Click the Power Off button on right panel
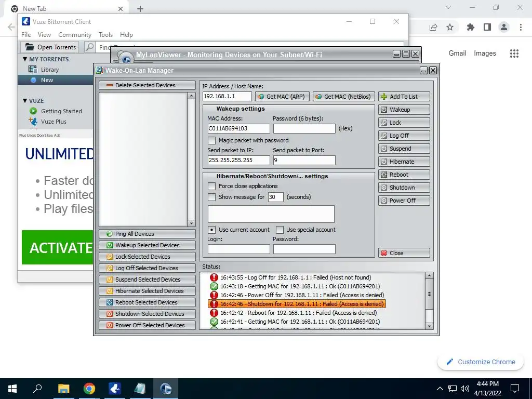 pos(404,201)
